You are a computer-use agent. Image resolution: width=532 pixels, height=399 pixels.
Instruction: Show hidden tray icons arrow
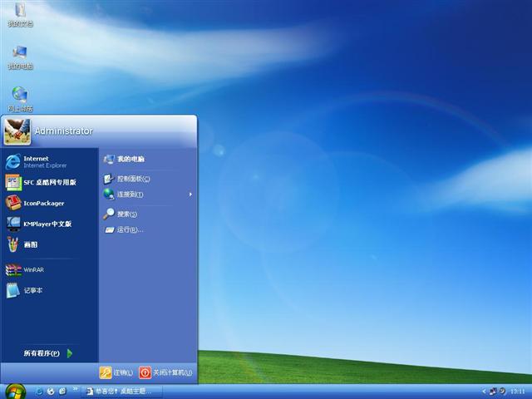tap(484, 392)
